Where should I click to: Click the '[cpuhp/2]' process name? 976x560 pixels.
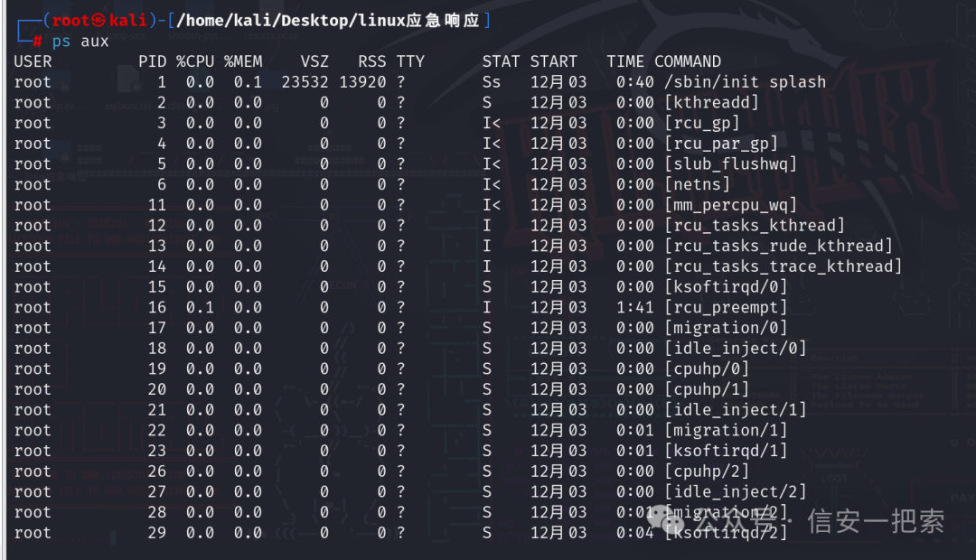(707, 471)
